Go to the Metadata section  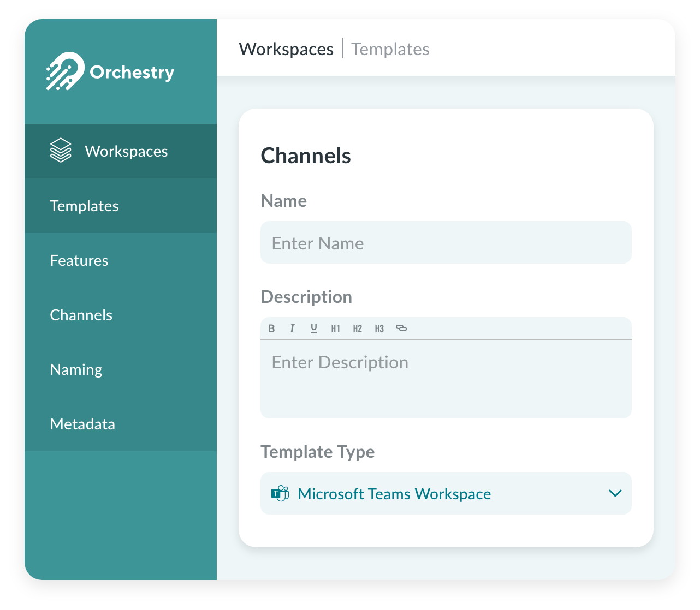pos(82,424)
